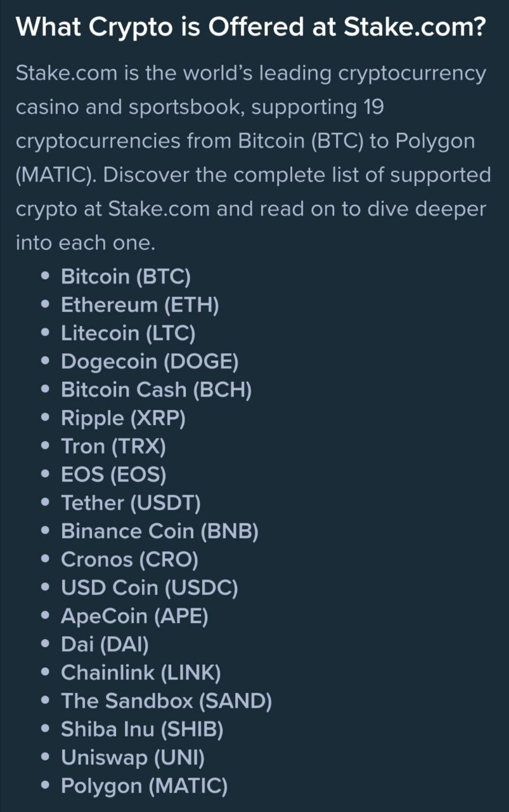Screen dimensions: 509x812
Task: Choose Bitcoin Cash (BCH) in the list
Action: tap(156, 390)
